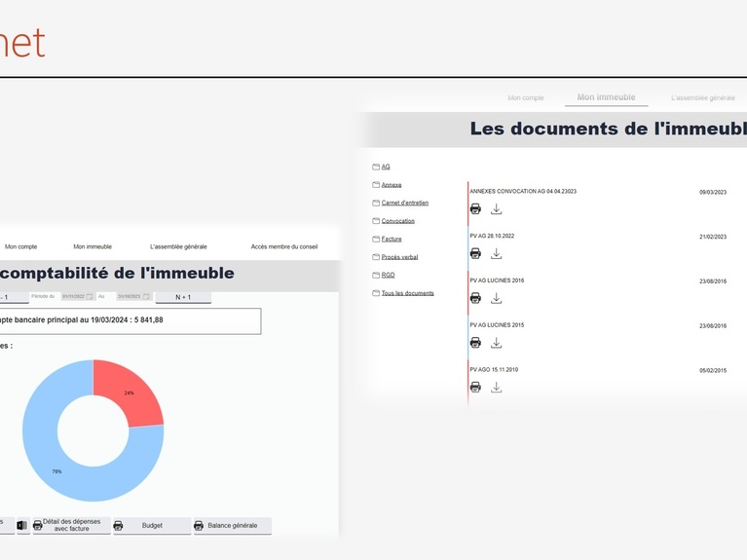
Task: Click the compte bancaire principal balance box
Action: (x=130, y=320)
